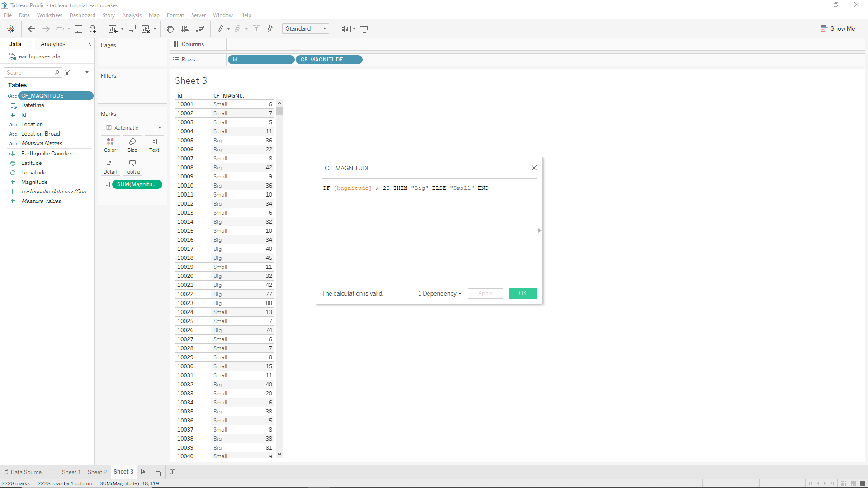Click the Text marks card button
The image size is (868, 488).
tap(154, 145)
